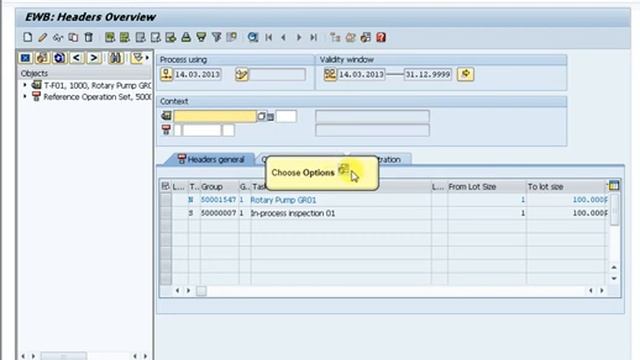The height and width of the screenshot is (360, 640).
Task: Click the '>' forward button in Objects toolbar
Action: [93, 58]
